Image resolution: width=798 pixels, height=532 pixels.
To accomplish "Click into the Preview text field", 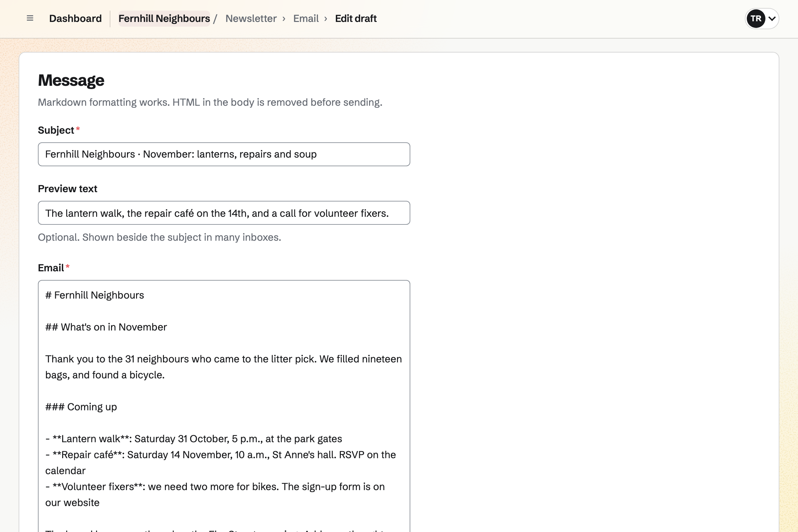I will pos(224,213).
